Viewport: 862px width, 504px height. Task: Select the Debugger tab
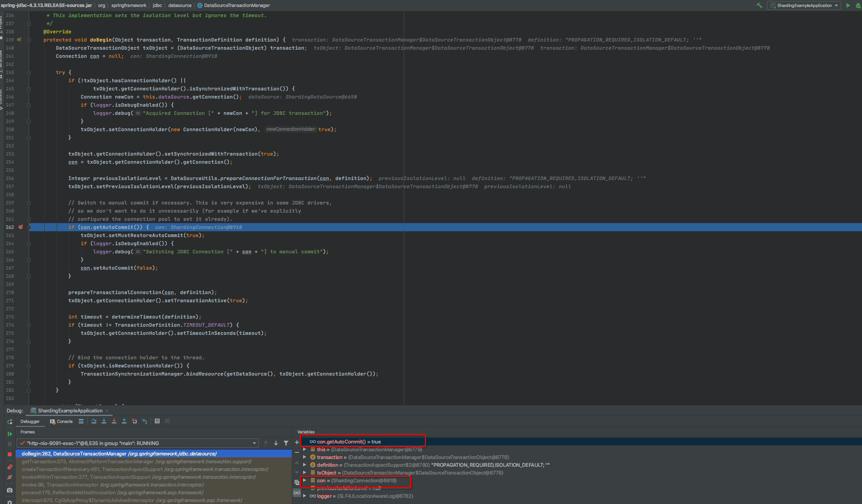pyautogui.click(x=30, y=421)
